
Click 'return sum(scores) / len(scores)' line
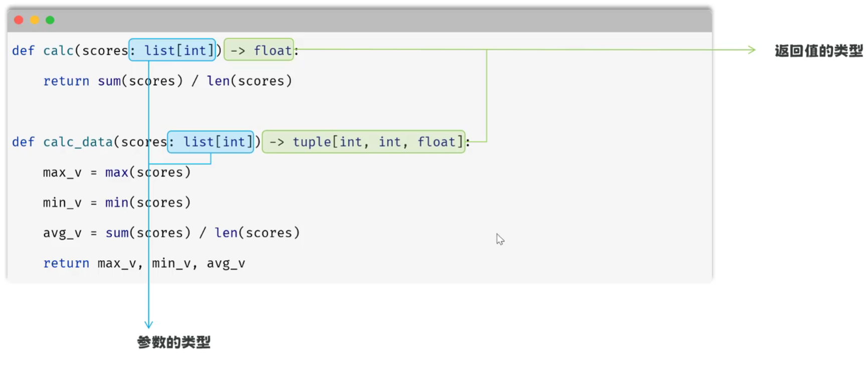coord(167,81)
